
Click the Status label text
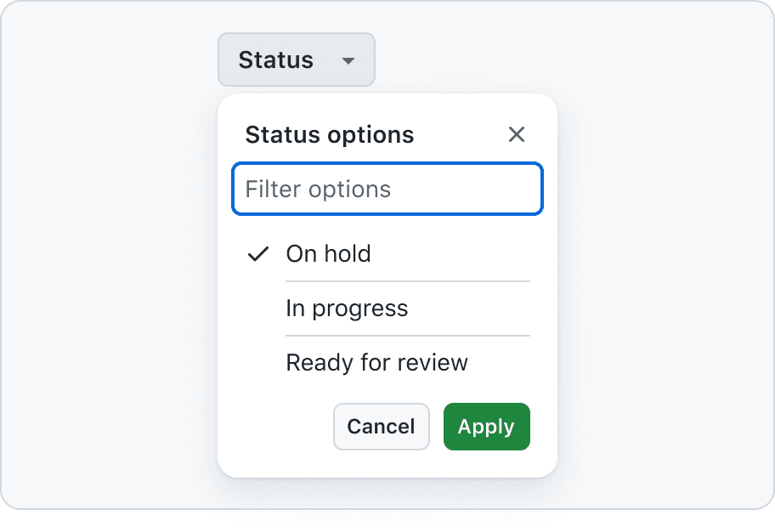(x=276, y=59)
